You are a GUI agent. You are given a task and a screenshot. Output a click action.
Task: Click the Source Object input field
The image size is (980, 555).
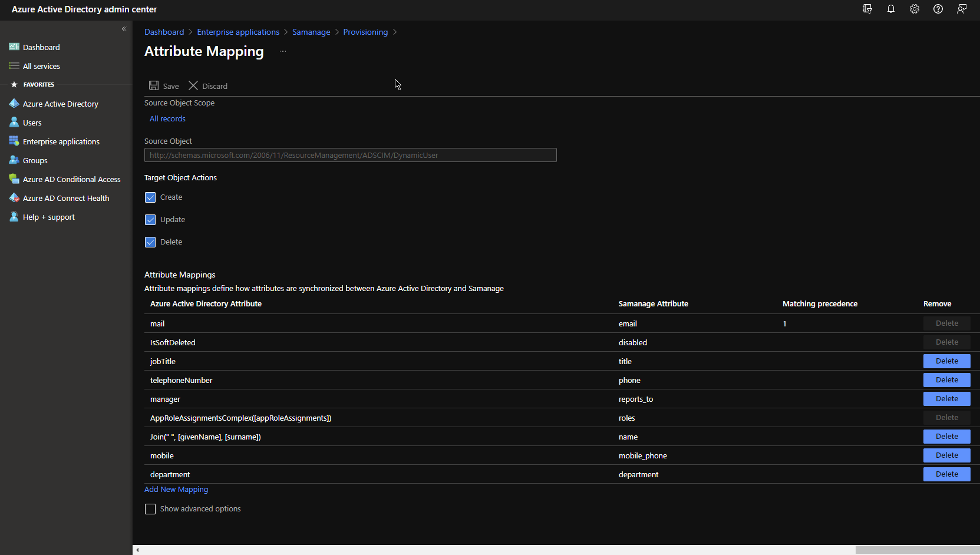click(351, 155)
